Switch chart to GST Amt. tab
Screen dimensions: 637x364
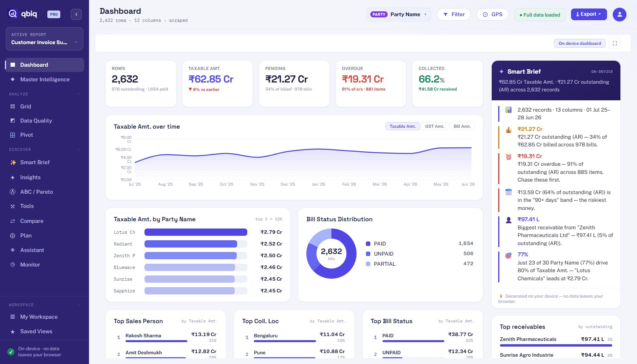point(435,126)
